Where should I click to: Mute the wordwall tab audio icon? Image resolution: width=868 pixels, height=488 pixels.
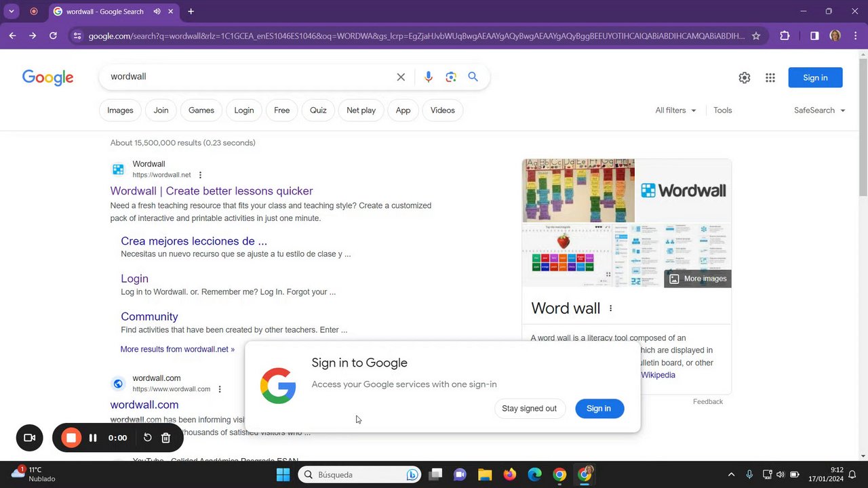[157, 12]
